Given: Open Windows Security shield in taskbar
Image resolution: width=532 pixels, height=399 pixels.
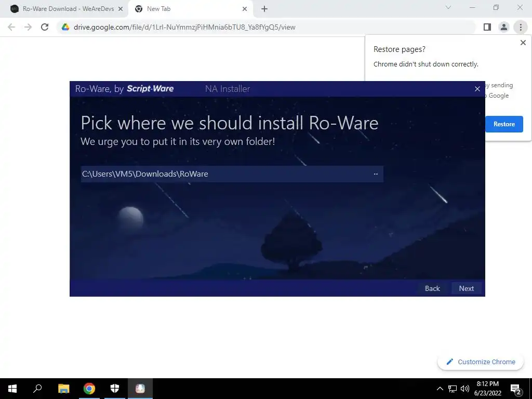Looking at the screenshot, I should point(115,389).
